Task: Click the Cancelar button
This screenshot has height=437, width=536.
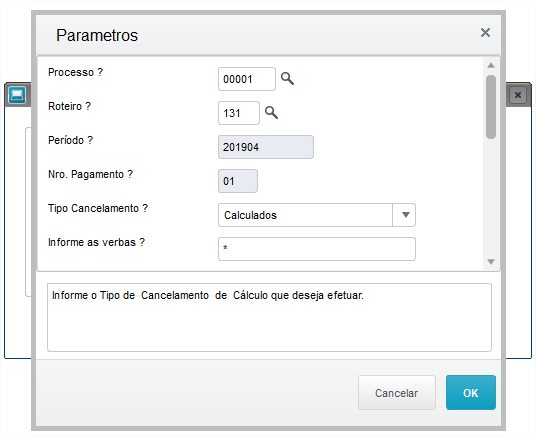Action: pyautogui.click(x=397, y=393)
